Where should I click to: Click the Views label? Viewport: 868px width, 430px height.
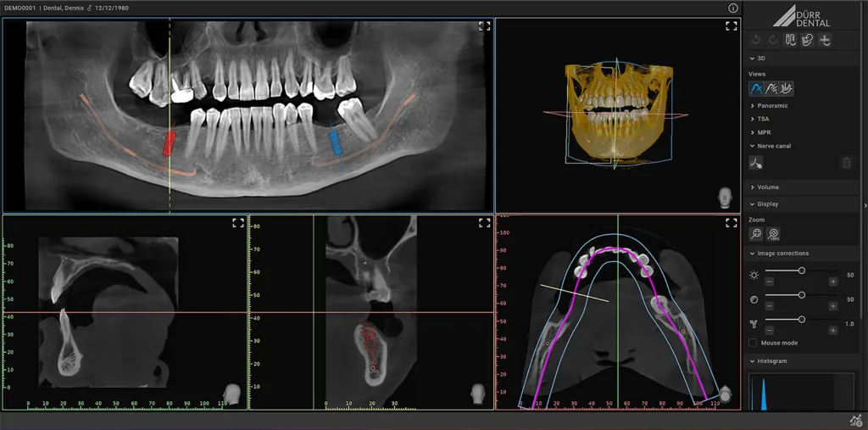(757, 74)
